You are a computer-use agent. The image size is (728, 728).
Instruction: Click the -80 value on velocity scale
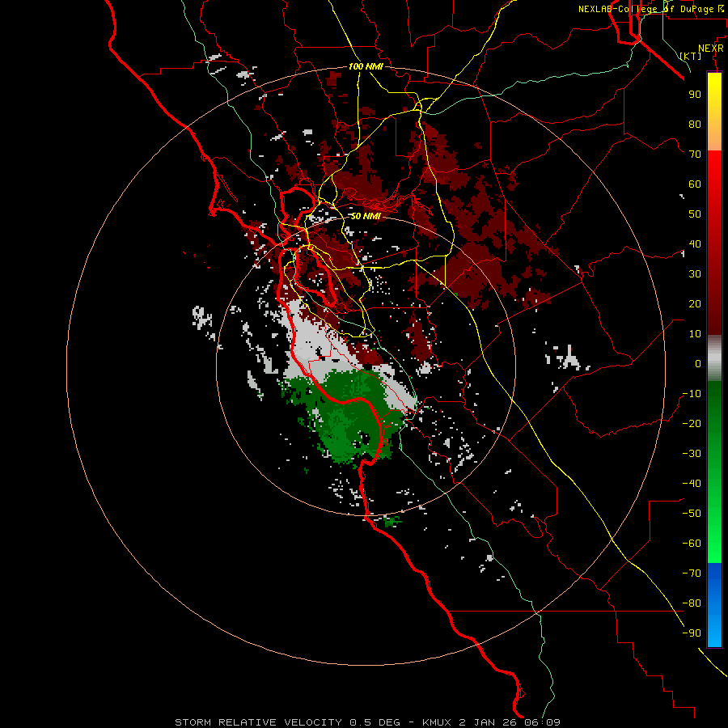tap(692, 603)
